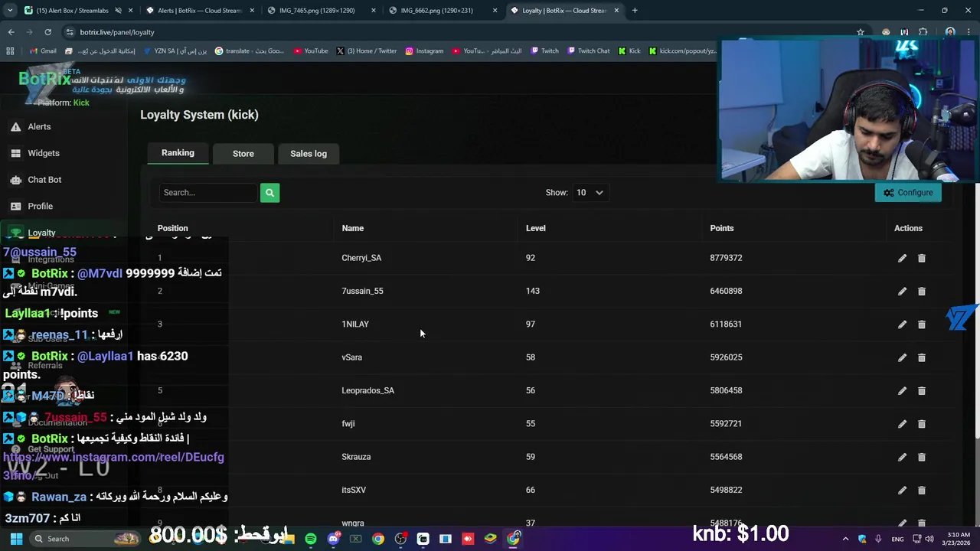Open Spotify from the taskbar
This screenshot has height=551, width=980.
310,539
